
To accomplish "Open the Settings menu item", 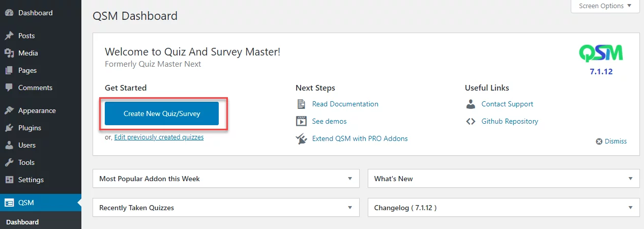I will click(x=41, y=180).
